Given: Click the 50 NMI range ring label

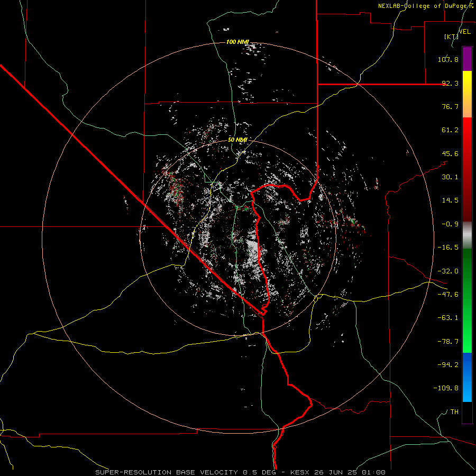Looking at the screenshot, I should coord(237,140).
